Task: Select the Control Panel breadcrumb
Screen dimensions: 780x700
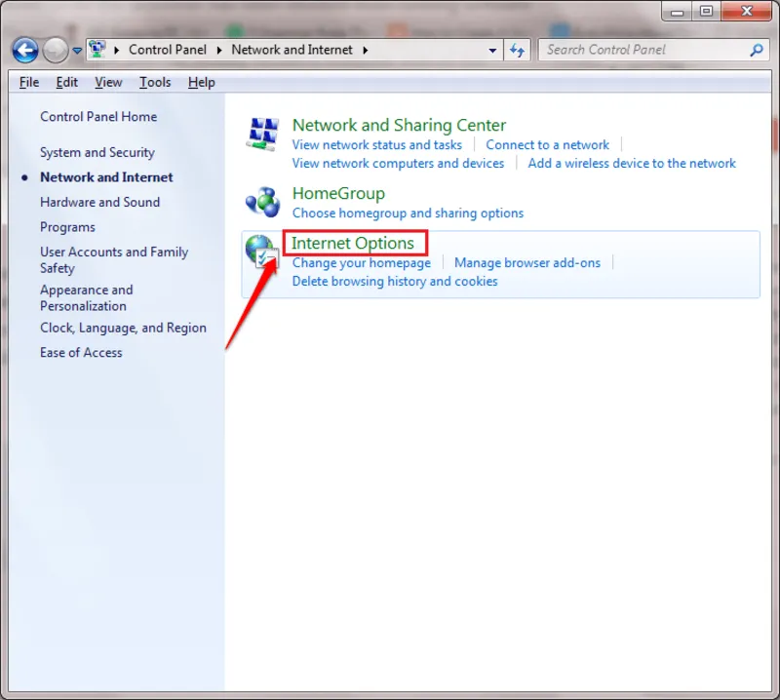Action: 167,50
